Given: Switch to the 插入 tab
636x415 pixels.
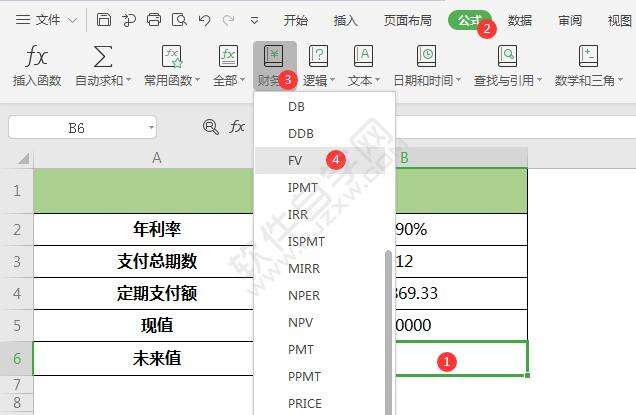Looking at the screenshot, I should coord(345,20).
